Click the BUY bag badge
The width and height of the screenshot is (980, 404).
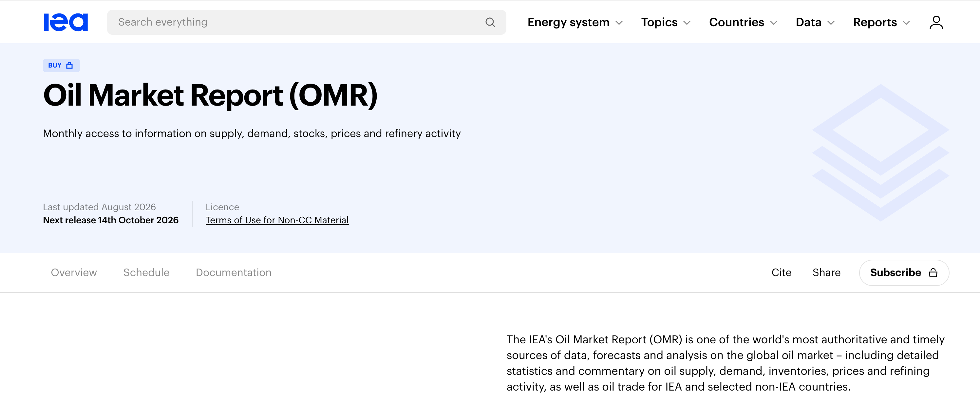click(x=61, y=66)
